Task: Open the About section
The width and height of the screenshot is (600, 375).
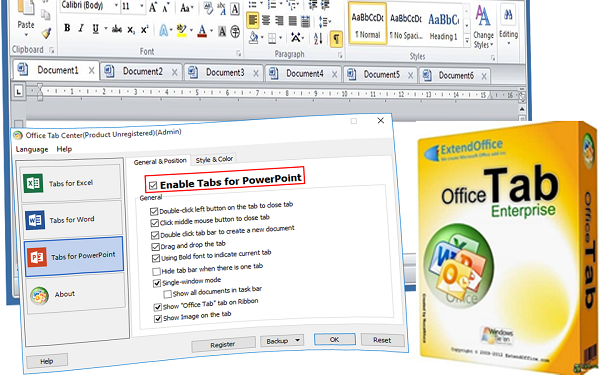Action: point(75,294)
